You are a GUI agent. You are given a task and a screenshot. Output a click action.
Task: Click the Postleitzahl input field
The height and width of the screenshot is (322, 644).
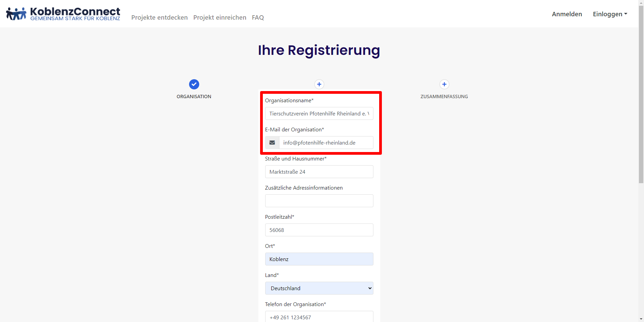pyautogui.click(x=319, y=230)
